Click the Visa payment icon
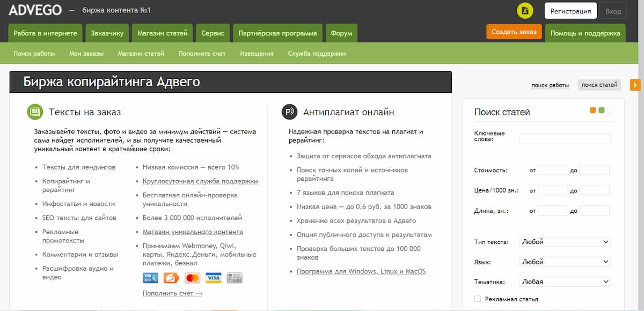 click(x=215, y=278)
